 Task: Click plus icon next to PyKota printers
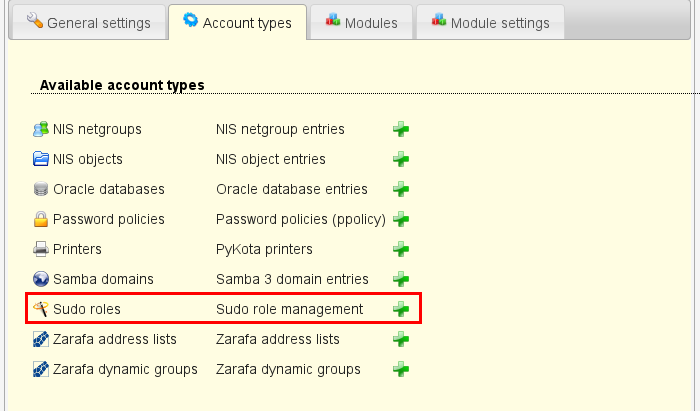(401, 249)
